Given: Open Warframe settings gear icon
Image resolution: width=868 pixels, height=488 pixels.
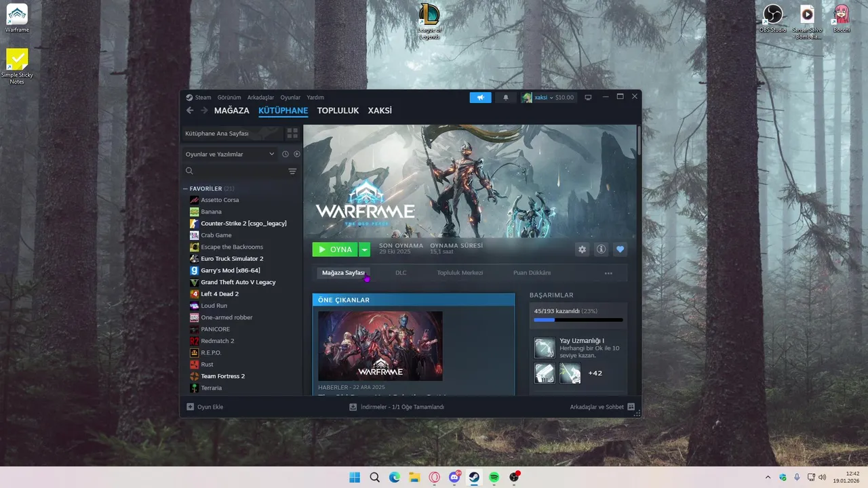Looking at the screenshot, I should coord(582,249).
